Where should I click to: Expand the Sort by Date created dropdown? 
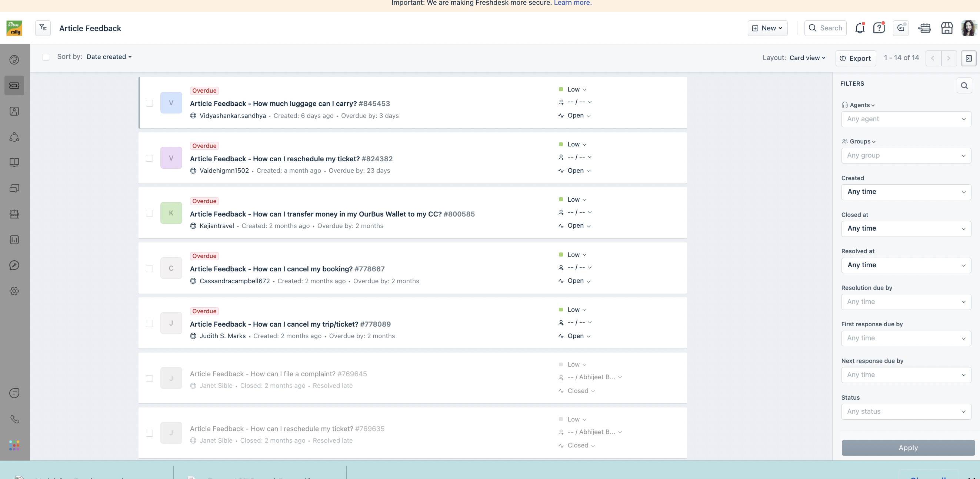109,57
